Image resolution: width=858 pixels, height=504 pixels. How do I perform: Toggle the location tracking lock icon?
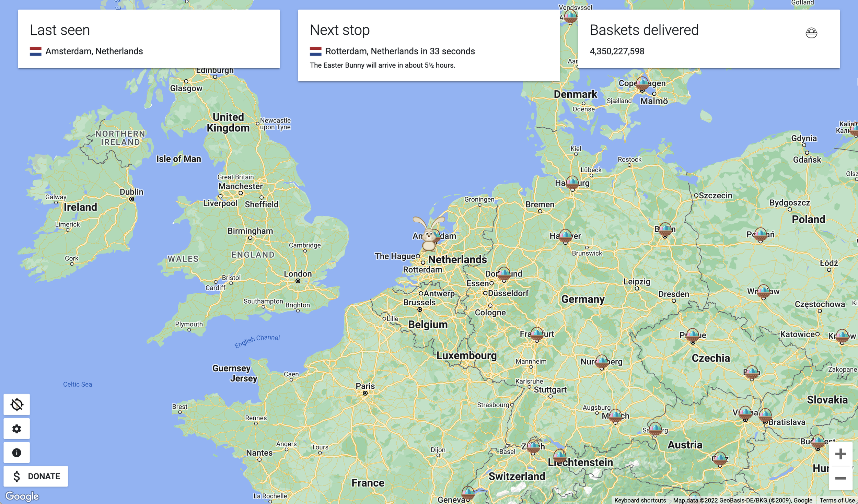point(16,404)
